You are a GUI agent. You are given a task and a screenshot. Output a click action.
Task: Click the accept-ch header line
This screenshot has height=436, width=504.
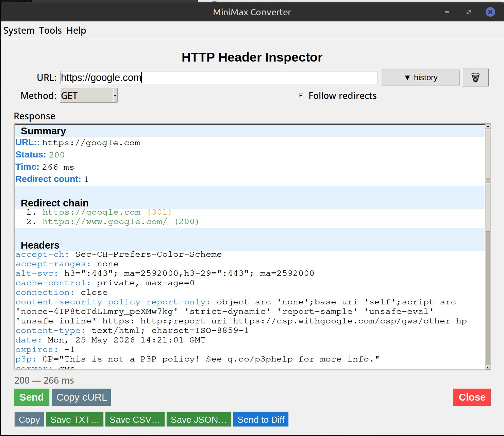coord(119,254)
